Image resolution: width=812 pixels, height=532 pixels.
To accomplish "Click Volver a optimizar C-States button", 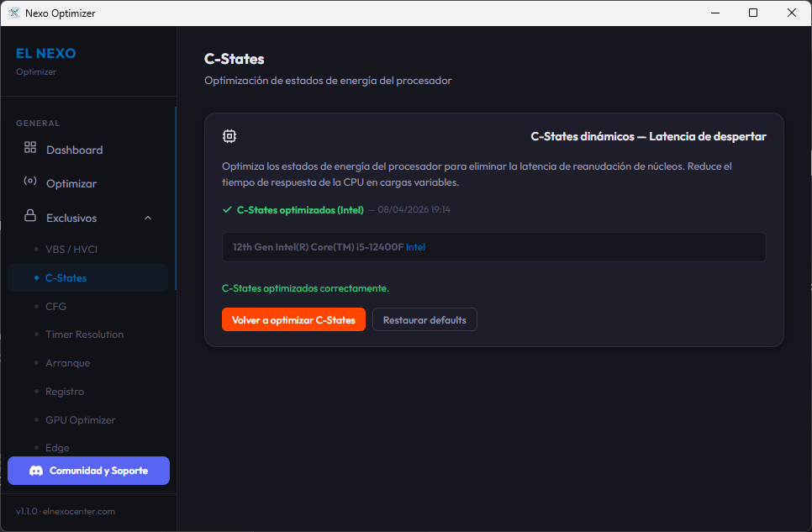I will 293,319.
